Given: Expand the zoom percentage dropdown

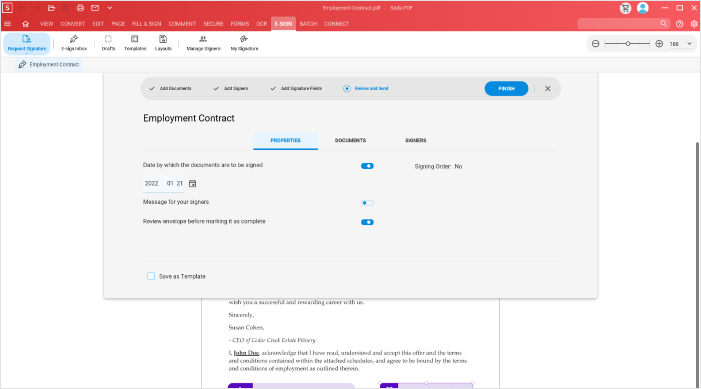Looking at the screenshot, I should coord(689,44).
